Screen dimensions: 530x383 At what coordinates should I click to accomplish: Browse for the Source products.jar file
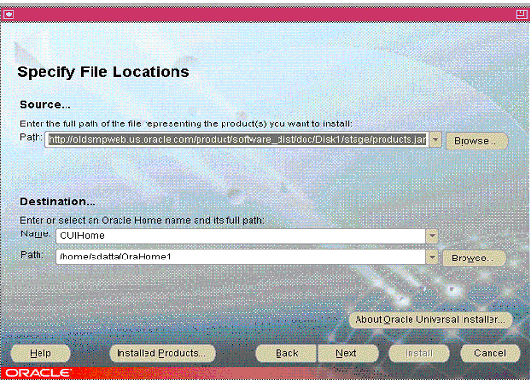coord(477,141)
